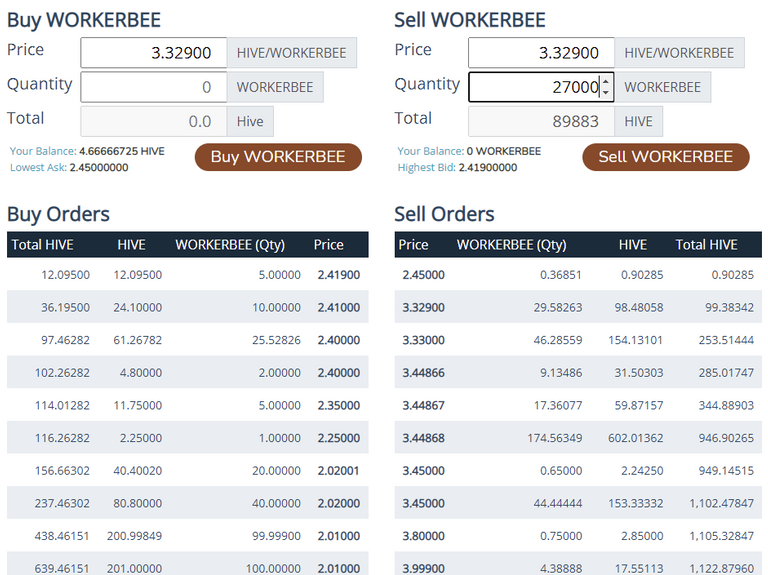The image size is (768, 575).
Task: Select sell order priced 3.44866
Action: pyautogui.click(x=578, y=373)
